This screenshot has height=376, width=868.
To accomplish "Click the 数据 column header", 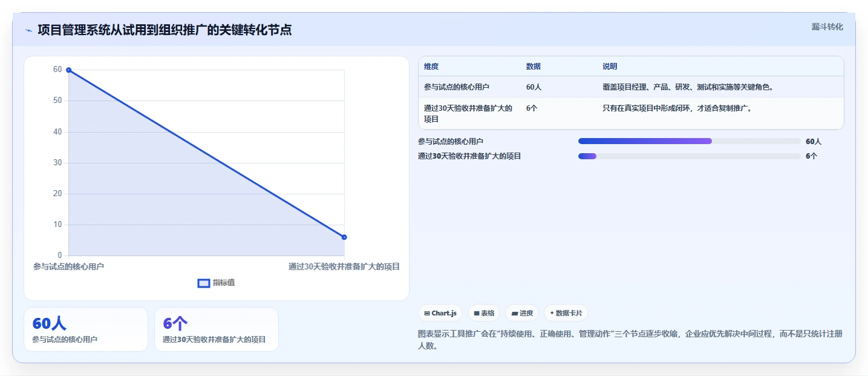I will tap(534, 67).
